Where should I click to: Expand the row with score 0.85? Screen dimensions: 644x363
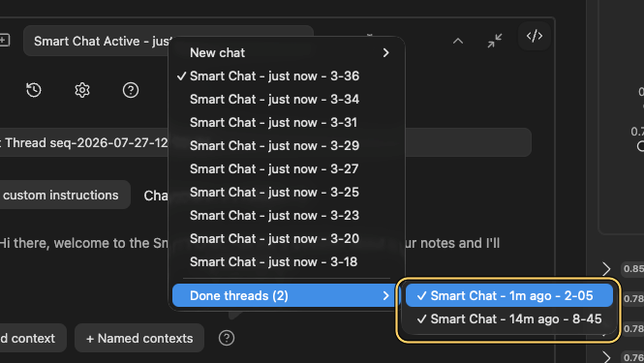tap(606, 269)
